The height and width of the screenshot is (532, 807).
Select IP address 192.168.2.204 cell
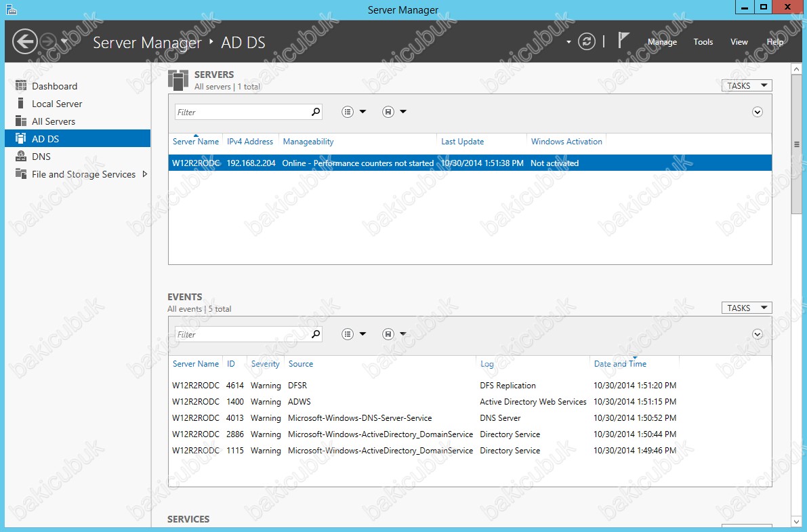(x=251, y=163)
